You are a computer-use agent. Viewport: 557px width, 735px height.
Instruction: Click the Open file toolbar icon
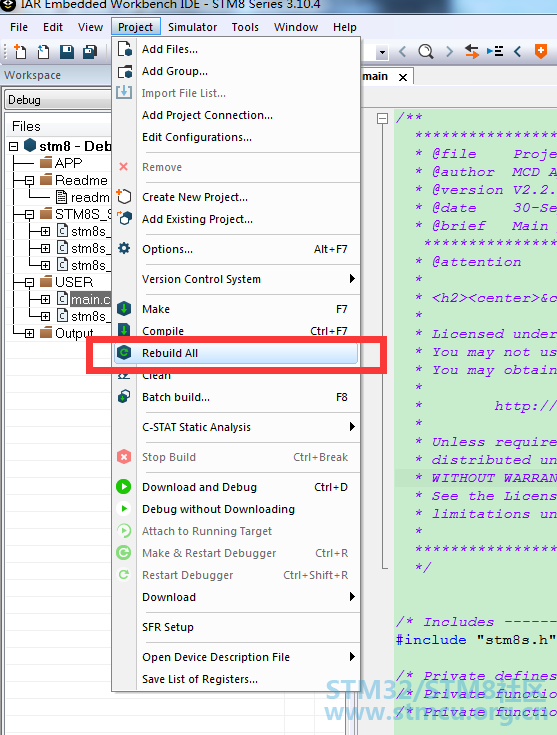click(x=43, y=52)
